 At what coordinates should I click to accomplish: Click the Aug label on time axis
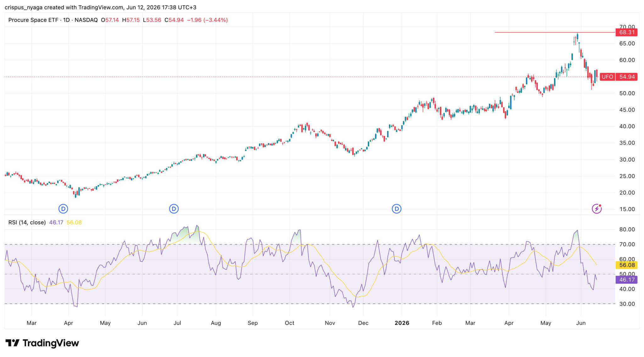click(216, 323)
